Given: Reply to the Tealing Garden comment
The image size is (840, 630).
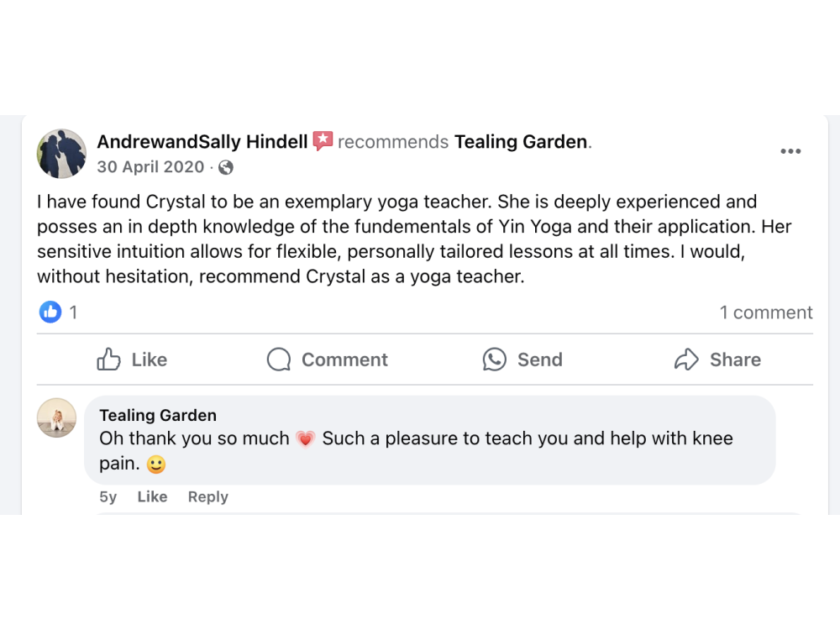Looking at the screenshot, I should (x=207, y=496).
